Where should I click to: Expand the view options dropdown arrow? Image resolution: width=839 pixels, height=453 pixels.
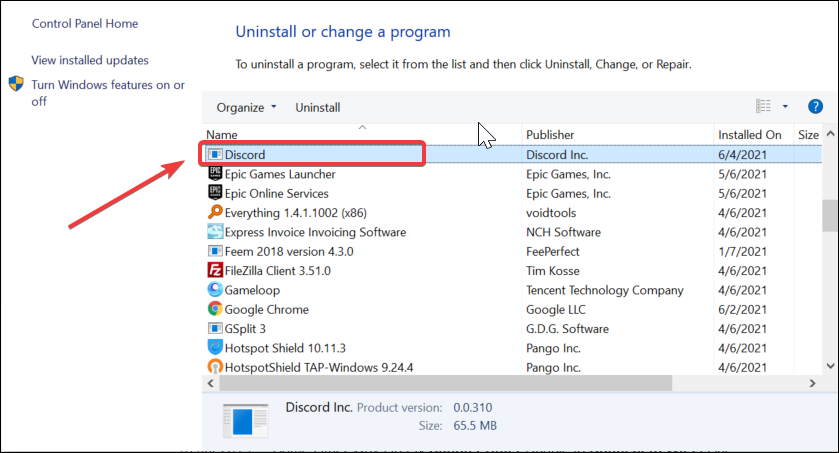(x=785, y=106)
